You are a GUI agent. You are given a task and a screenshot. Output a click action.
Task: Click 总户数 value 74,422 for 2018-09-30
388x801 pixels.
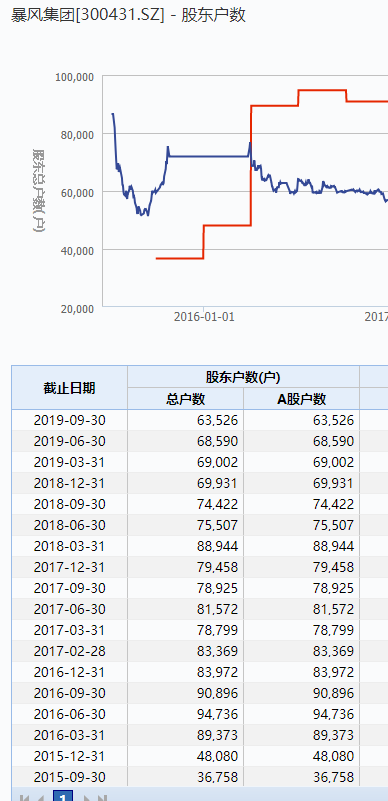coord(217,504)
